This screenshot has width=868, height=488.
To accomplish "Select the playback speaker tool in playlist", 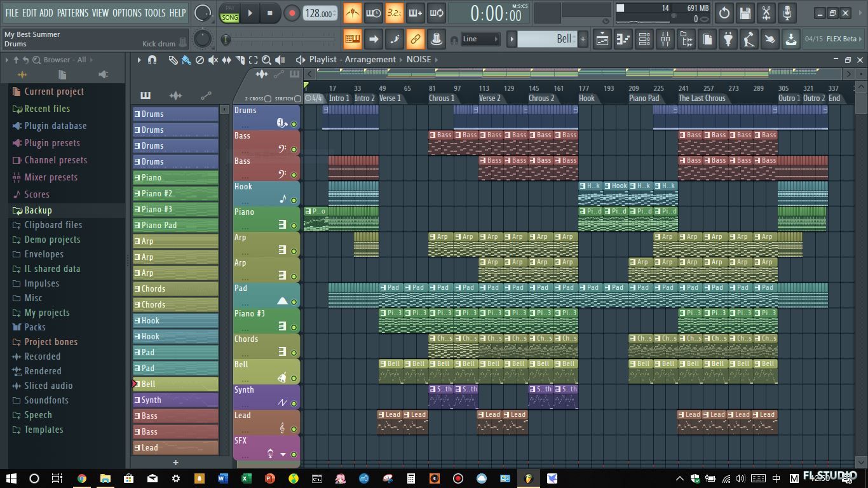I will click(280, 60).
